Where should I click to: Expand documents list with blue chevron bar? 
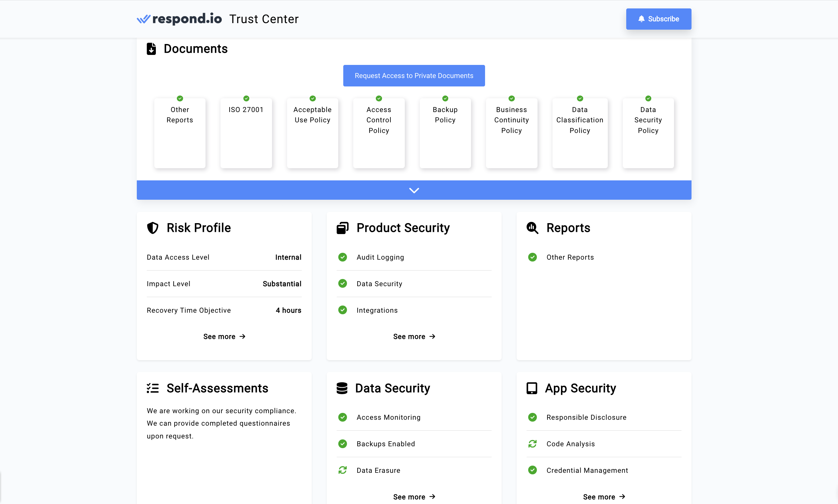(414, 190)
